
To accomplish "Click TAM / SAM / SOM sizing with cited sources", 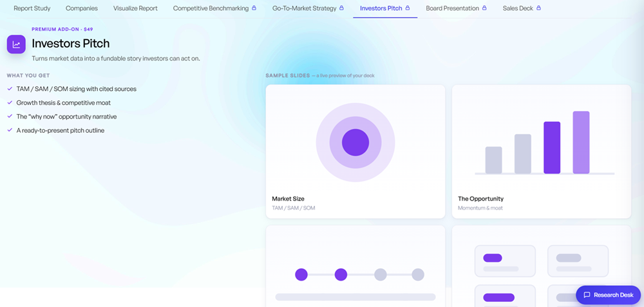I will (77, 89).
